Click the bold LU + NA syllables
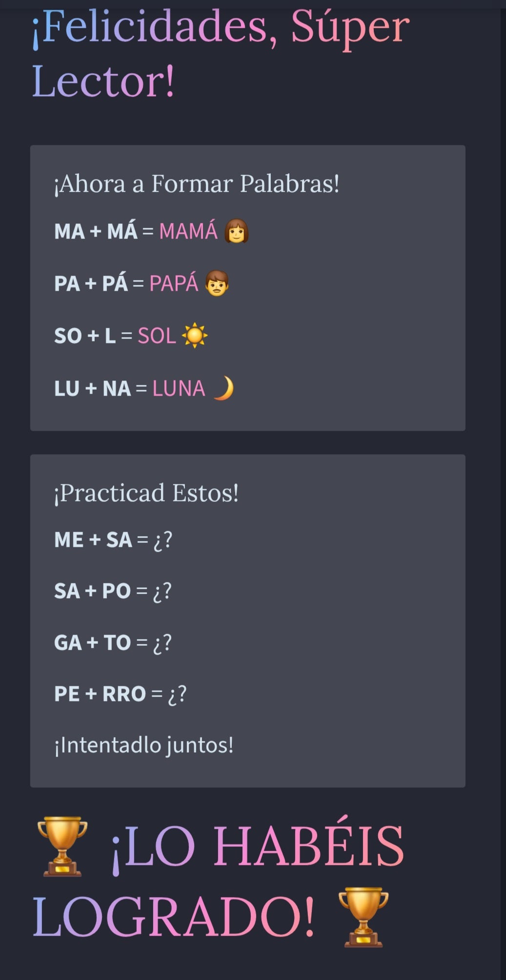Image resolution: width=506 pixels, height=980 pixels. coord(93,389)
